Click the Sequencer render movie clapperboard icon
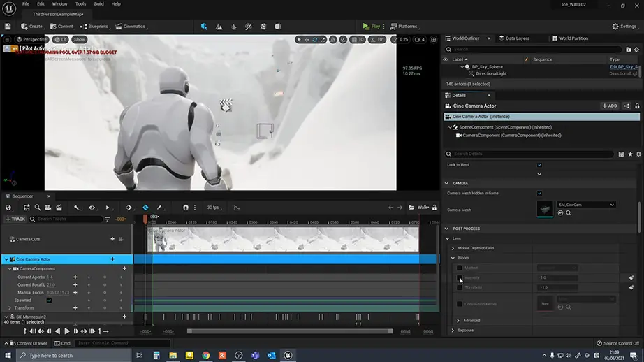The image size is (644, 362). (x=58, y=208)
